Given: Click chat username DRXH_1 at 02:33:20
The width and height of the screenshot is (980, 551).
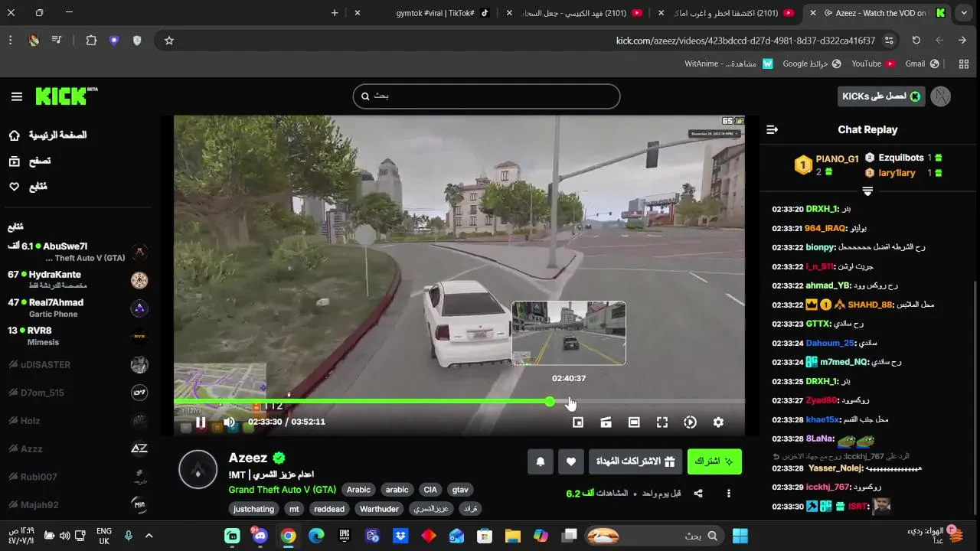Looking at the screenshot, I should point(822,209).
